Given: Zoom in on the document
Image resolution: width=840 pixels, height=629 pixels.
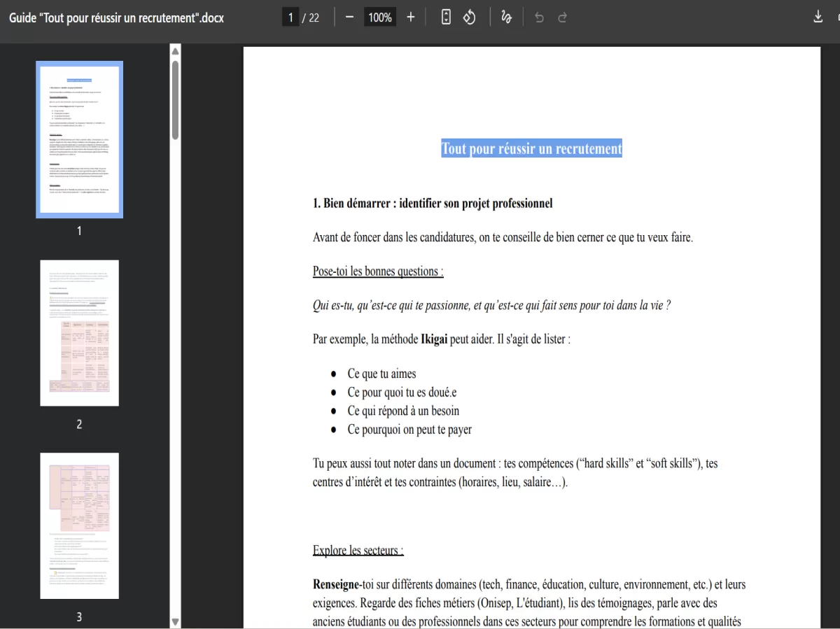Looking at the screenshot, I should [411, 17].
